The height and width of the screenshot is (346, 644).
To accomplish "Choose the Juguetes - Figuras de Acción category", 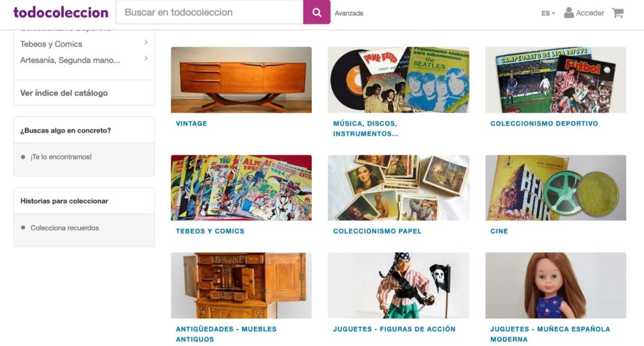I will coord(394,329).
